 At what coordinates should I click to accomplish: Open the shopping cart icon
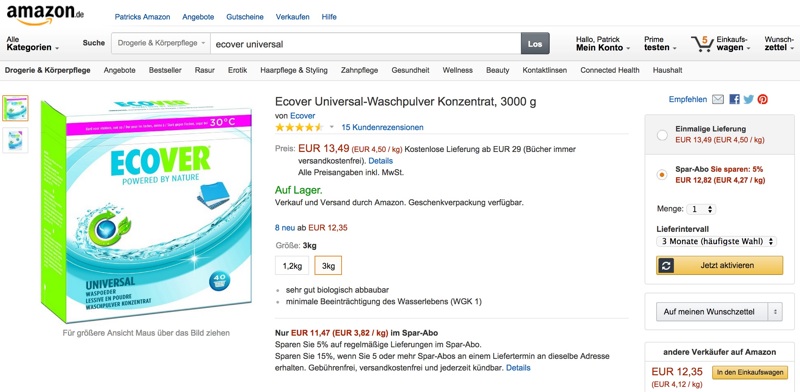(702, 44)
